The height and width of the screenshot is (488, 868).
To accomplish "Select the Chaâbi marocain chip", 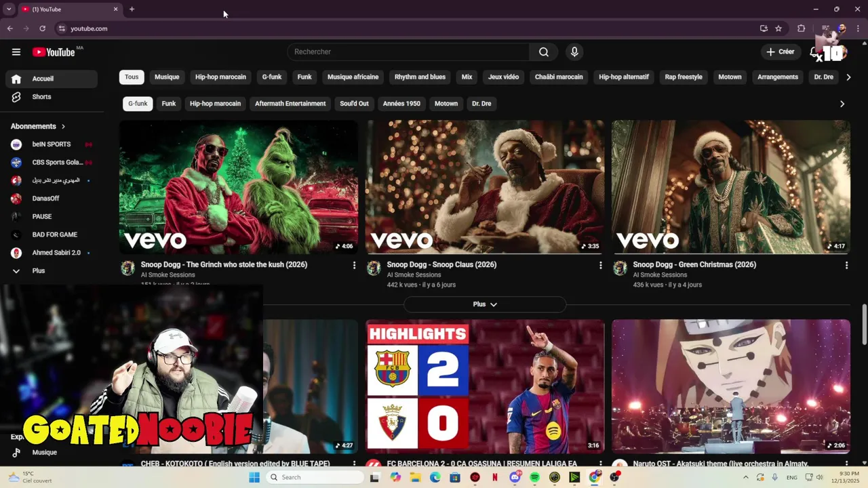I will [x=559, y=77].
